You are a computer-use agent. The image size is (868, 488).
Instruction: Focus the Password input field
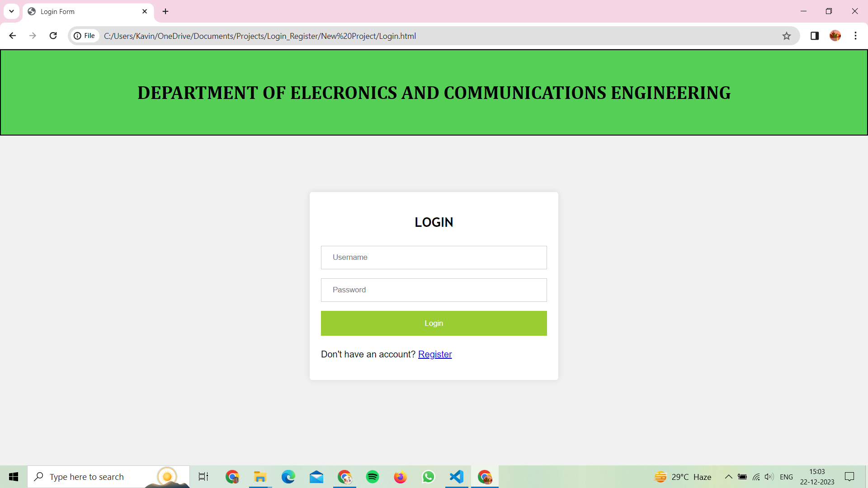(434, 290)
